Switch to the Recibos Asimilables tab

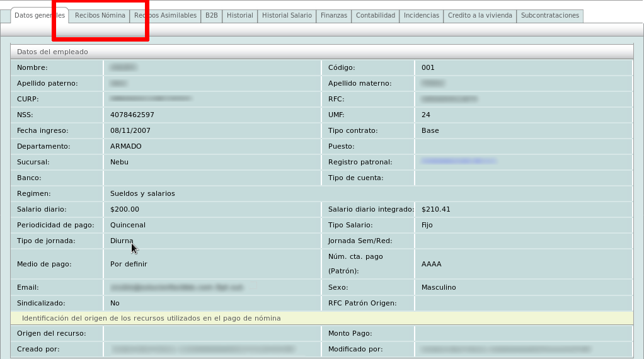tap(165, 16)
